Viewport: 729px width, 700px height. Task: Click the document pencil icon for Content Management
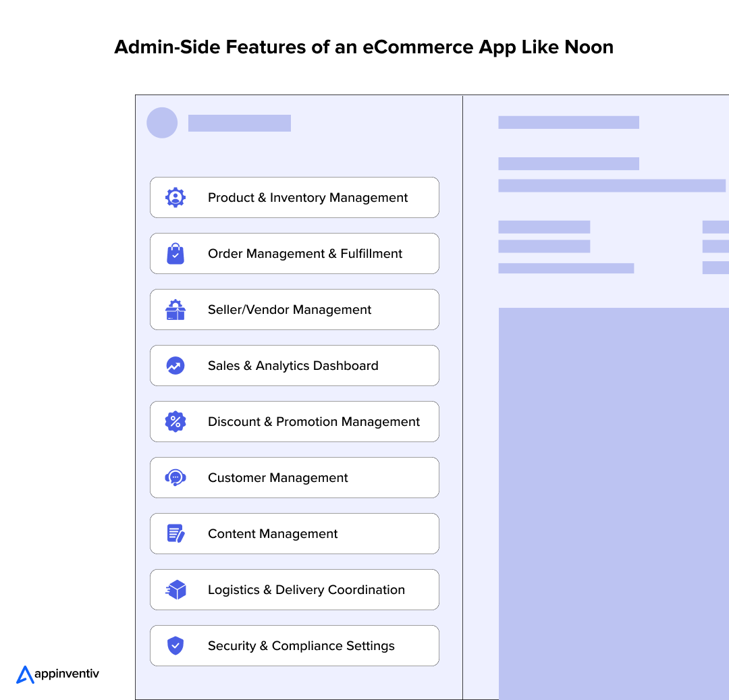tap(175, 533)
